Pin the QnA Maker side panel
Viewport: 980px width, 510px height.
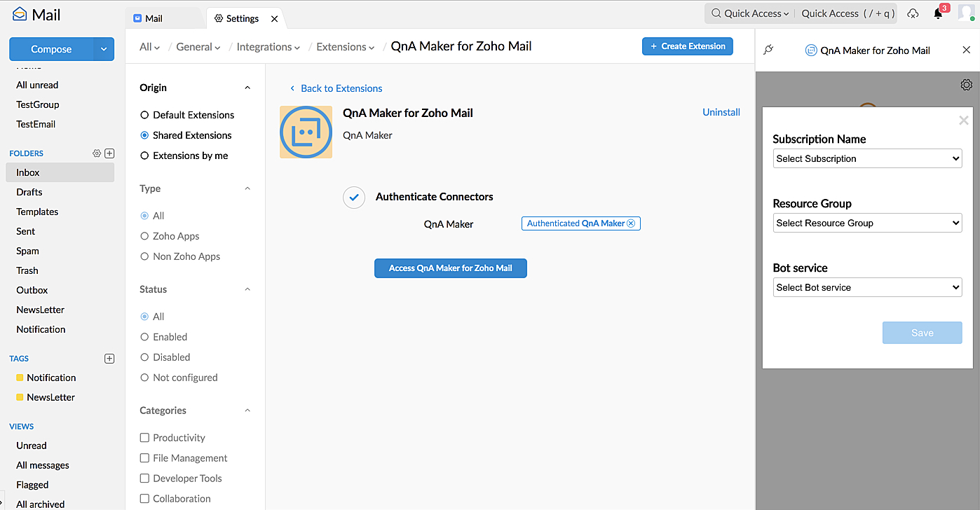coord(768,50)
